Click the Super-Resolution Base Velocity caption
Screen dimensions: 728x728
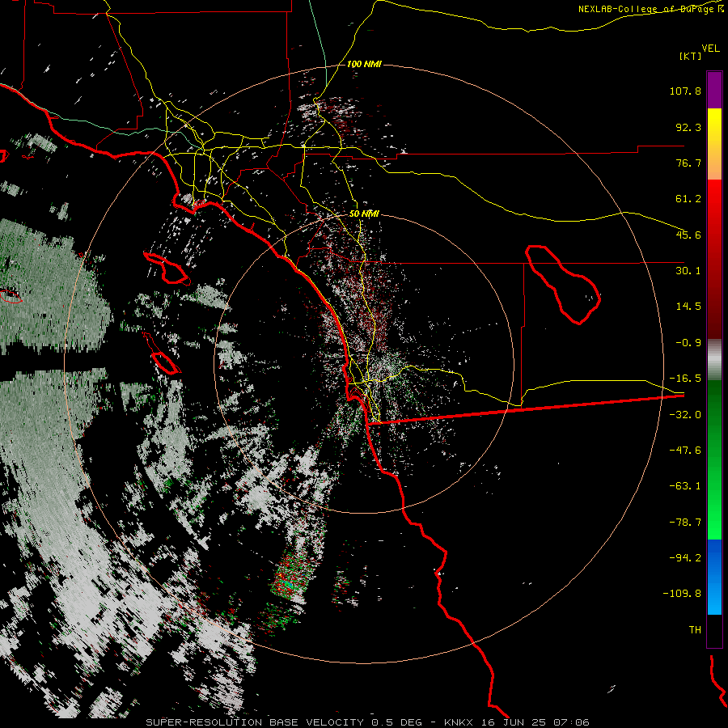[367, 722]
